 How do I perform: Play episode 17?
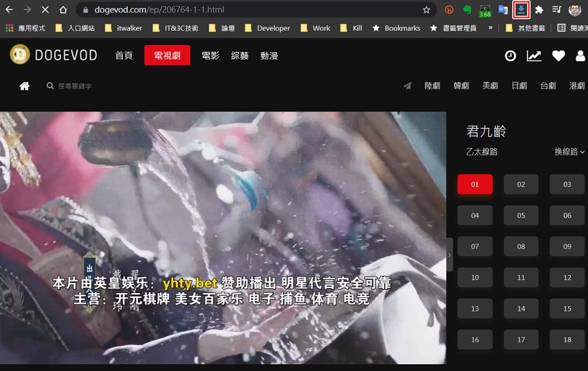click(521, 340)
